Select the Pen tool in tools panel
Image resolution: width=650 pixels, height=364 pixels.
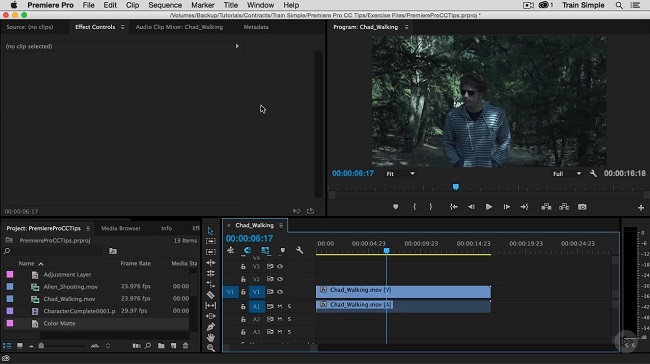click(211, 327)
